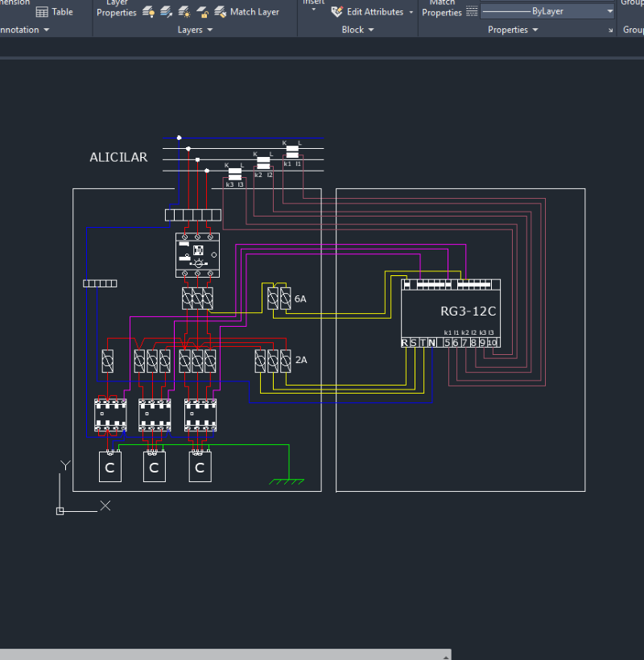Click the Edit Attributes icon
The image size is (644, 660).
click(x=336, y=12)
